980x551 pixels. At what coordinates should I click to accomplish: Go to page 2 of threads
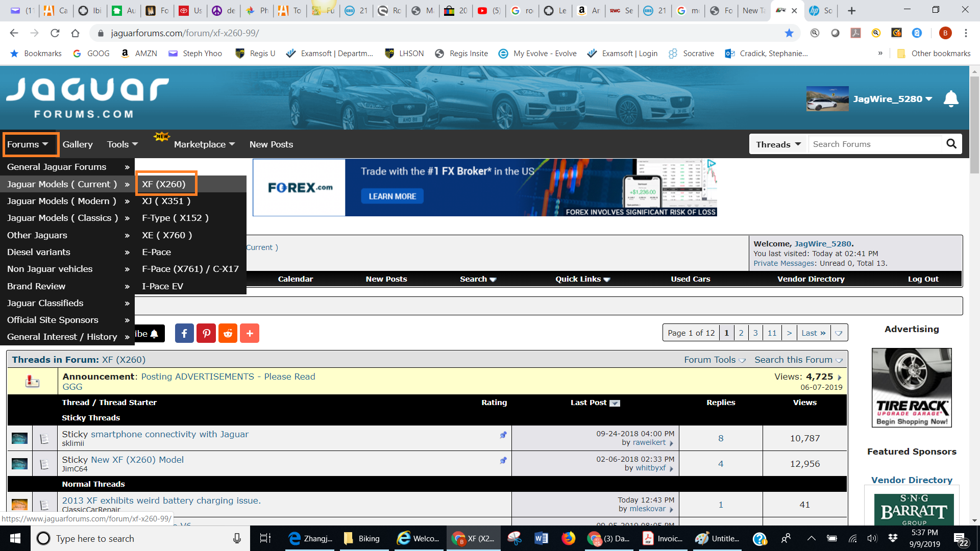(x=741, y=333)
